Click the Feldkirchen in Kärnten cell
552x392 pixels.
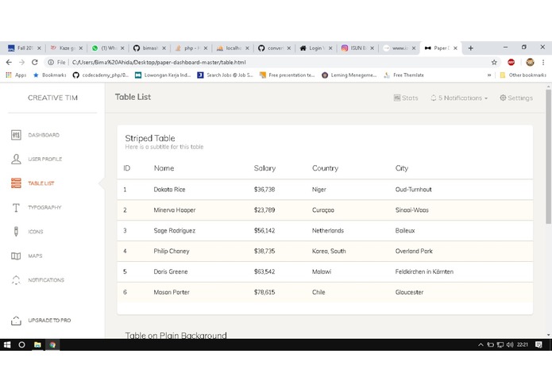[424, 271]
